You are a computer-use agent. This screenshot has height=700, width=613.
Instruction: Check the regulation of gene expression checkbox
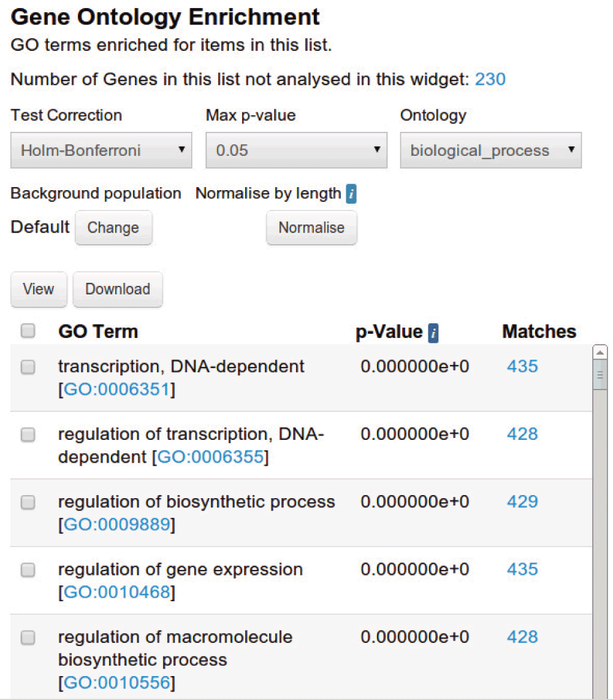coord(28,570)
